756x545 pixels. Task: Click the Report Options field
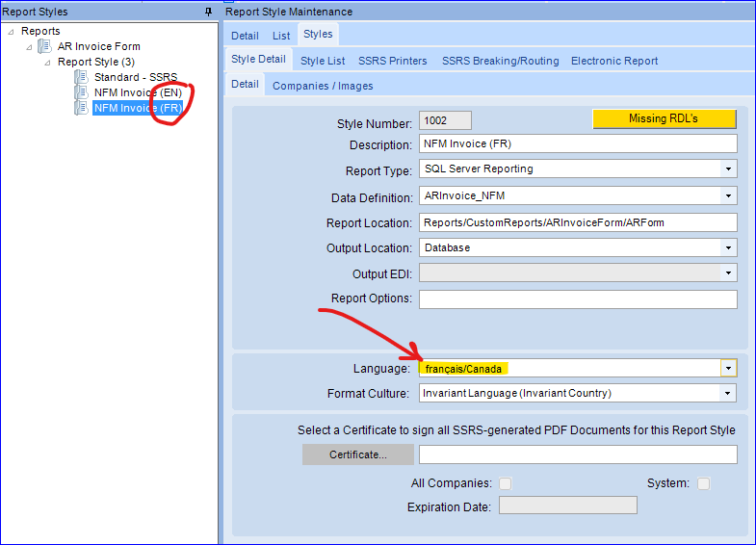tap(578, 299)
